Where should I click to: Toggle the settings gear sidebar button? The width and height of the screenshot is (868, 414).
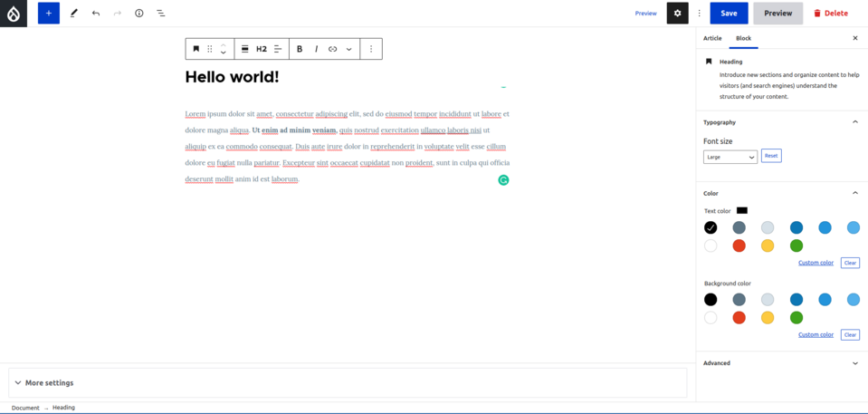tap(677, 14)
